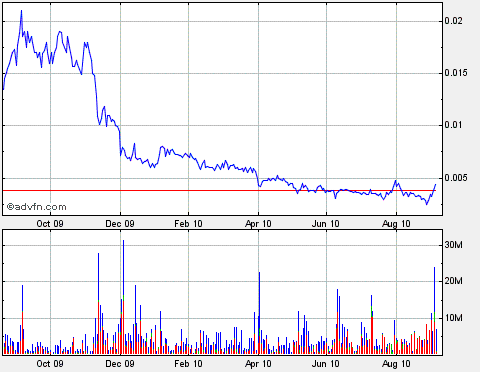The height and width of the screenshot is (372, 480).
Task: Select Oct 09 label under the price chart
Action: point(50,223)
